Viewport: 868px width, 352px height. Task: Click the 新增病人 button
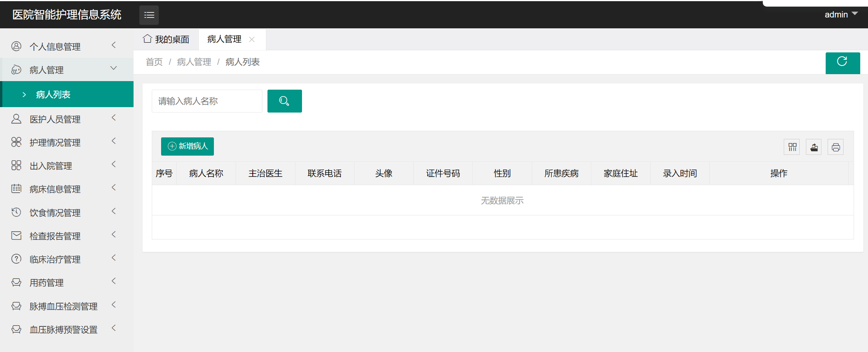187,146
